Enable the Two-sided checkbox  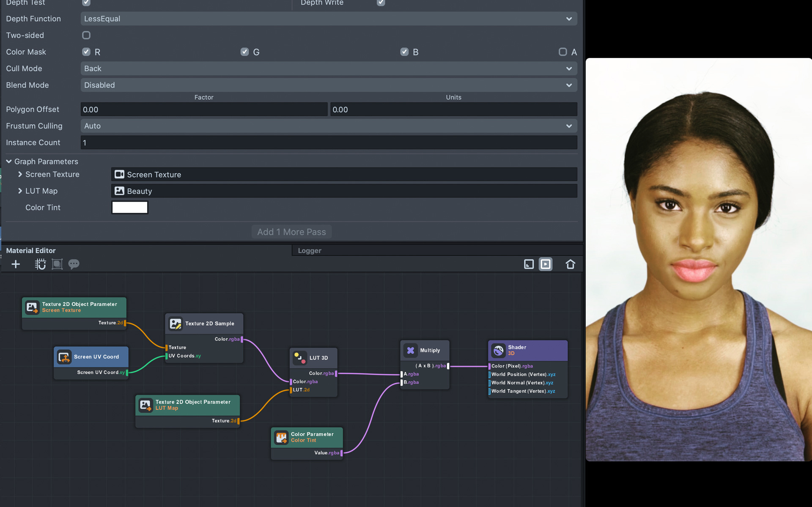86,35
